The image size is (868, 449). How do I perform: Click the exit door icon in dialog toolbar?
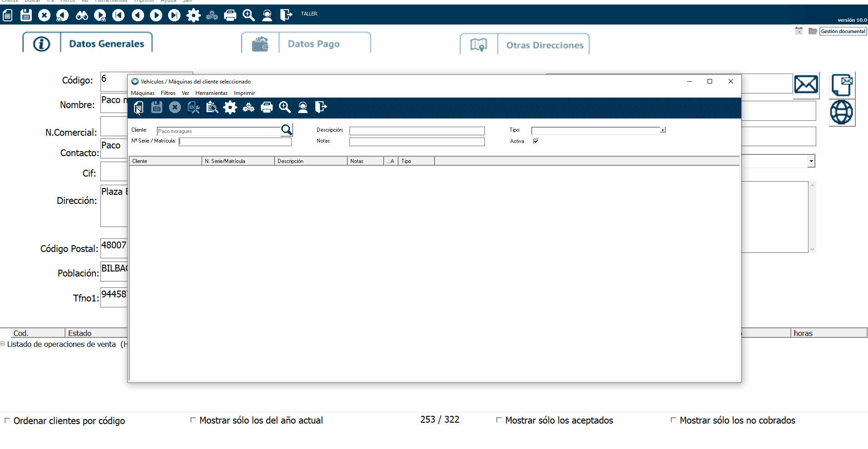pyautogui.click(x=321, y=107)
